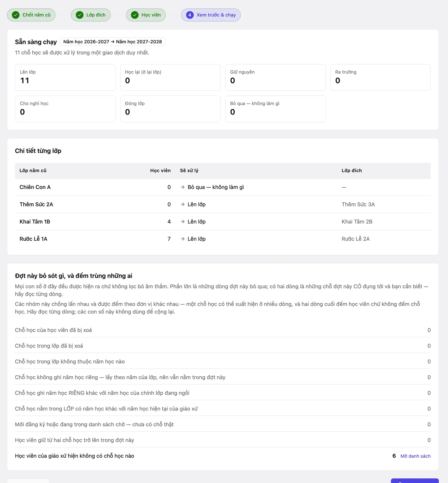Click the "Lớp đích" column header in the table

pyautogui.click(x=352, y=171)
